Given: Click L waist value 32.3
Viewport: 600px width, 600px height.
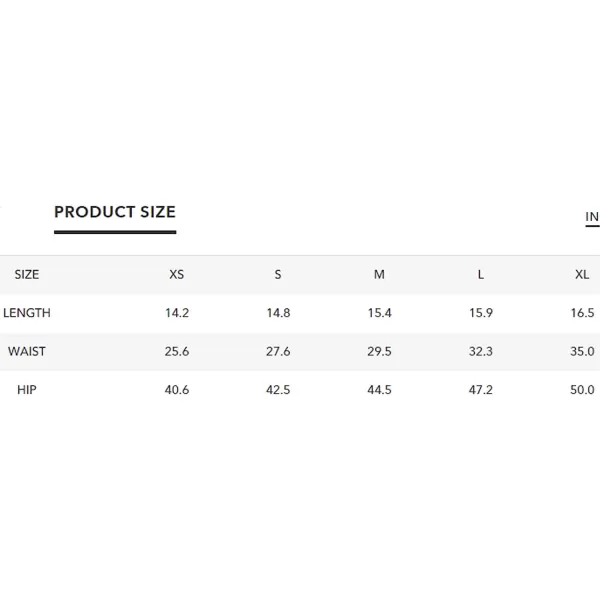Looking at the screenshot, I should (x=481, y=351).
